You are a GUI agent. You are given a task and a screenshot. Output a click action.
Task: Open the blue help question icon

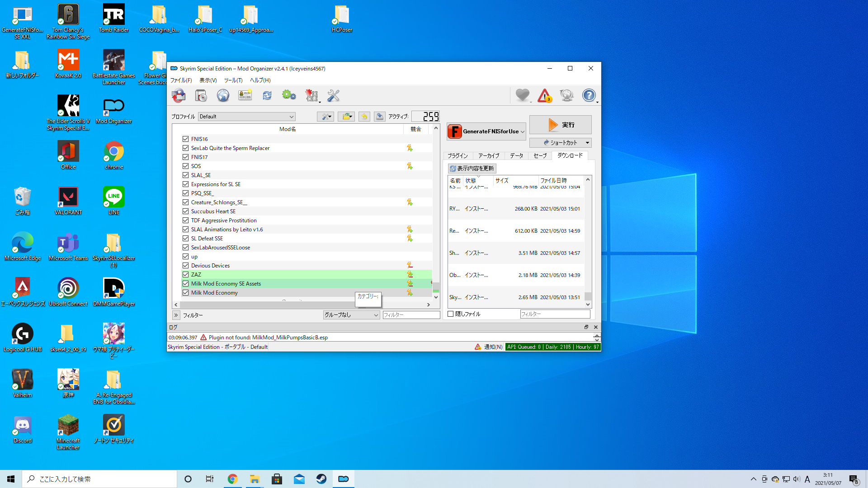click(x=589, y=95)
